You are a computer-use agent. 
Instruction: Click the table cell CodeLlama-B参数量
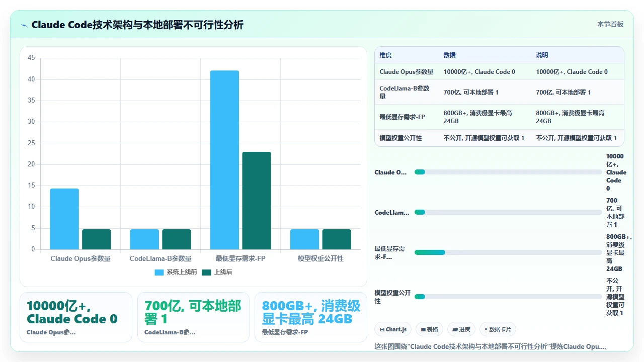[x=407, y=92]
